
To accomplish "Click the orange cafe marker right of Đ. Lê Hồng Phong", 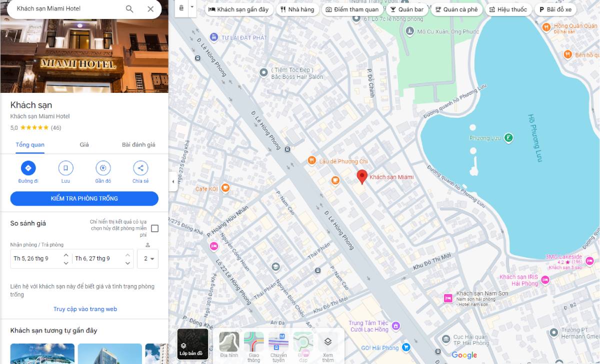I will coord(335,180).
